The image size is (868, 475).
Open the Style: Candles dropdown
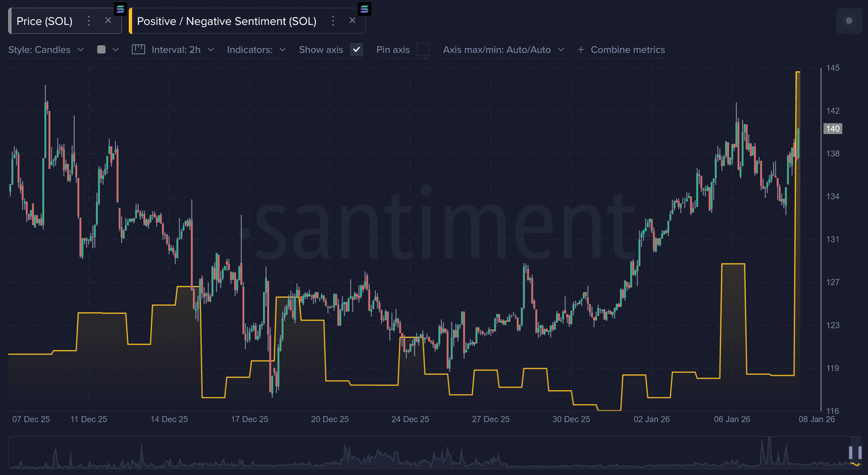(x=46, y=50)
